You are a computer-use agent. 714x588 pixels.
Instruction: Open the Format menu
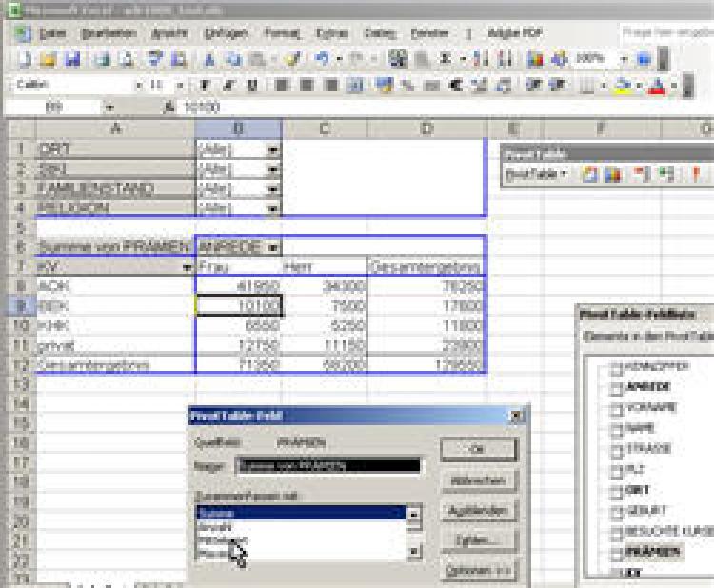tap(282, 33)
